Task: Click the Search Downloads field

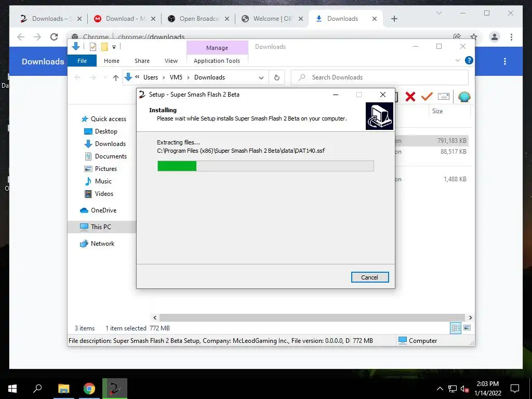Action: [x=380, y=77]
